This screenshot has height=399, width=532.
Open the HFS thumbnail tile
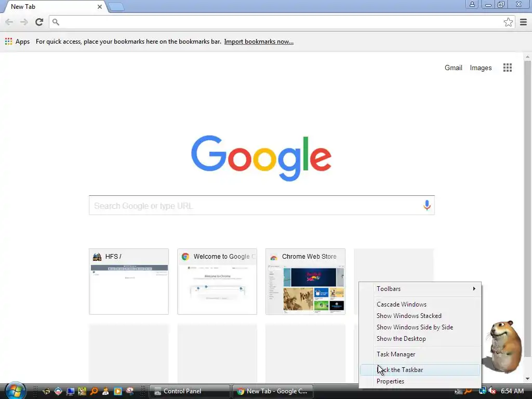129,282
